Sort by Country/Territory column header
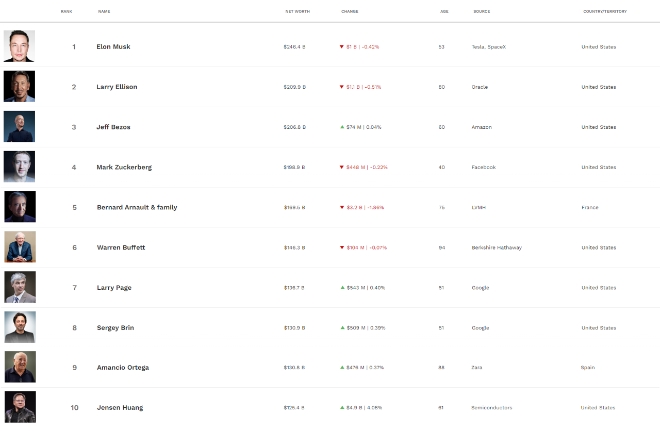Image resolution: width=660 pixels, height=431 pixels. point(605,11)
